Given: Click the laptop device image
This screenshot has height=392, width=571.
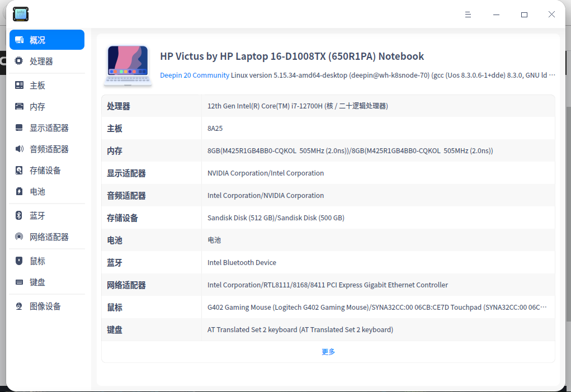Looking at the screenshot, I should (x=128, y=65).
